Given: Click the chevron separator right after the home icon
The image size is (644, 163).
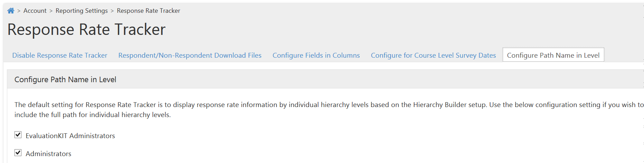Looking at the screenshot, I should [19, 11].
